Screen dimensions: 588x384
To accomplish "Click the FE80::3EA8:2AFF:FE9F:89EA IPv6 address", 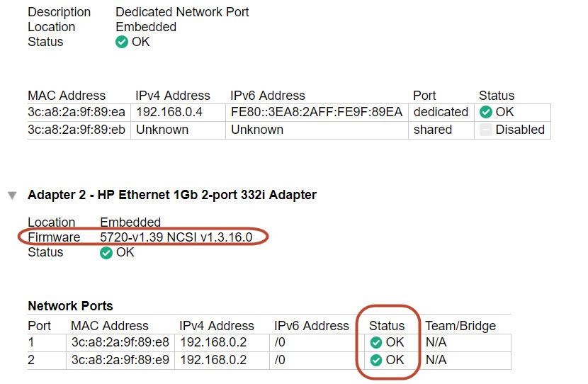I will pos(316,112).
